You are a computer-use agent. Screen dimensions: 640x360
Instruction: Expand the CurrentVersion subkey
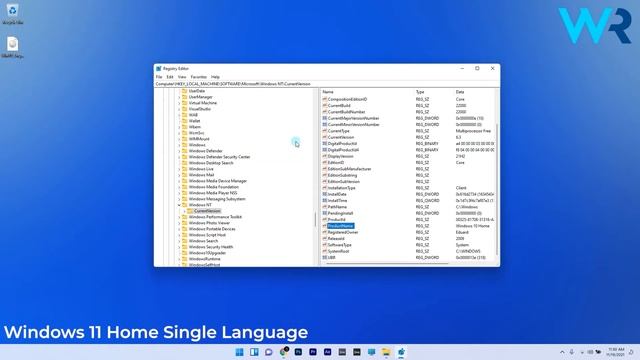tap(184, 211)
